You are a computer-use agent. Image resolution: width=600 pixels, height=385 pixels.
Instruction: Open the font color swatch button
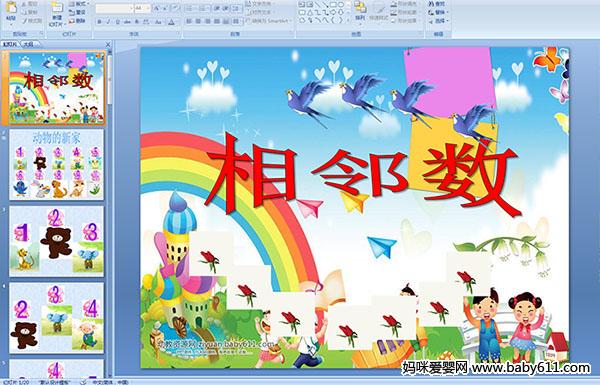tap(171, 22)
